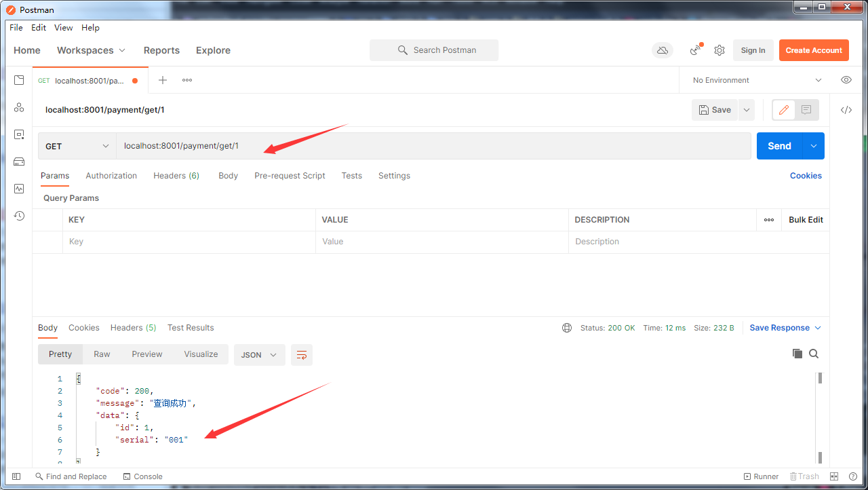
Task: Click Bulk Edit for query params
Action: coord(806,220)
